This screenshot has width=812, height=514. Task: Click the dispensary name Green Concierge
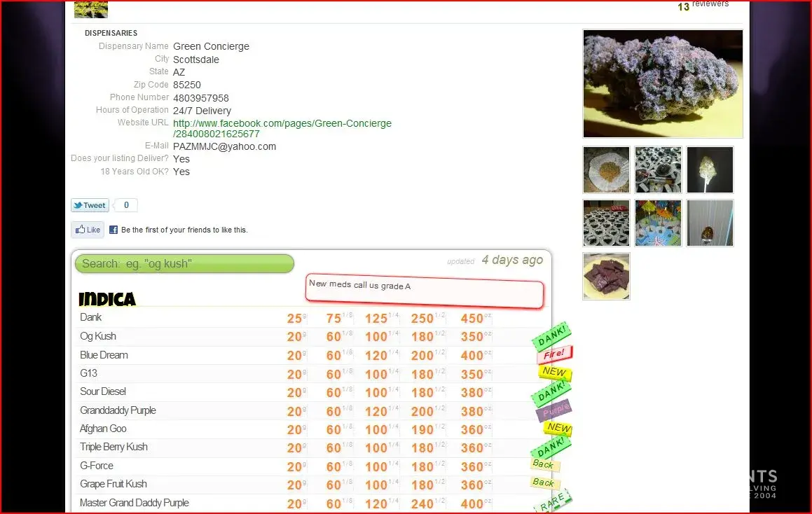click(x=212, y=47)
